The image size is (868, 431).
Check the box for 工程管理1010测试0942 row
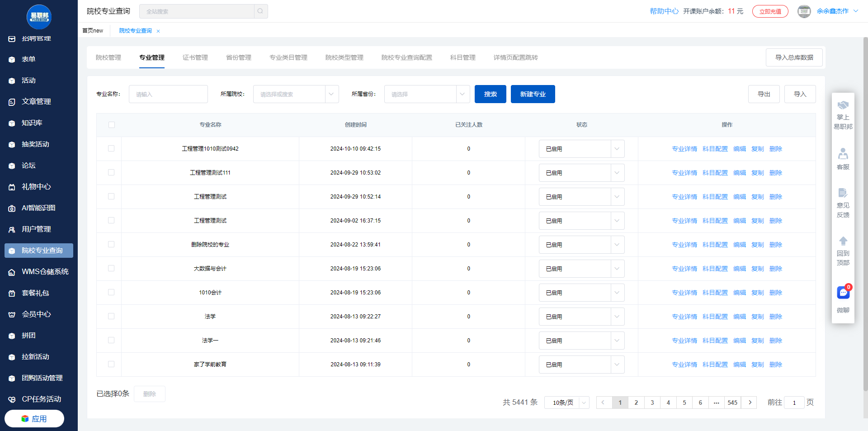(111, 148)
